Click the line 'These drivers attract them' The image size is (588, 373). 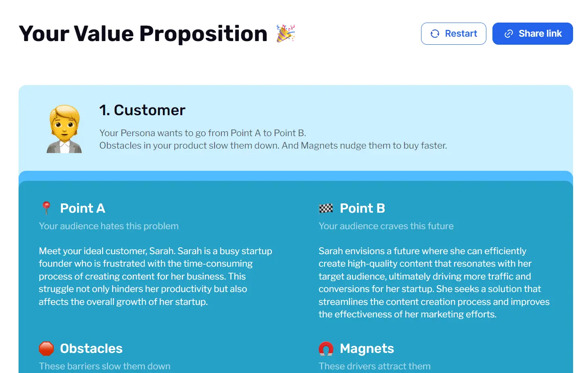pos(374,366)
